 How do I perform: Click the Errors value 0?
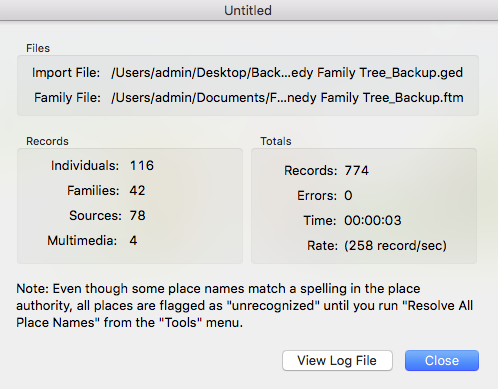(x=348, y=196)
